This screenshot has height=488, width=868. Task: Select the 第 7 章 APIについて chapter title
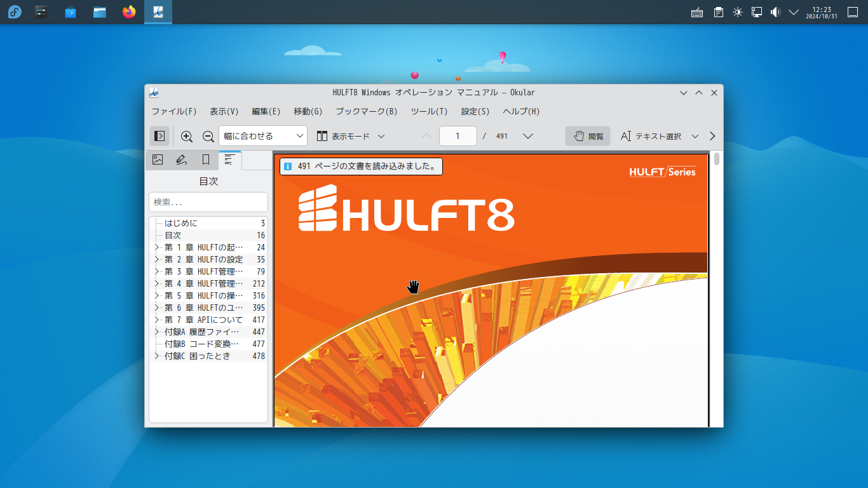pyautogui.click(x=203, y=320)
